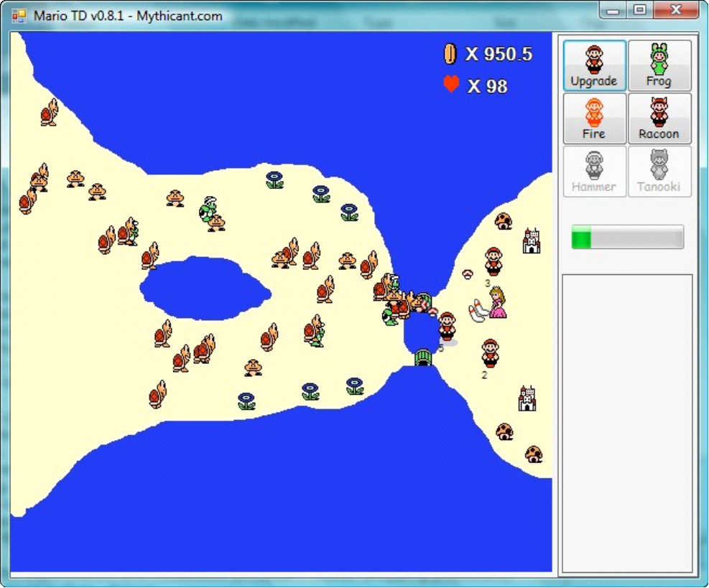709x588 pixels.
Task: Click the lowest mushroom house on the right shore
Action: [x=534, y=454]
